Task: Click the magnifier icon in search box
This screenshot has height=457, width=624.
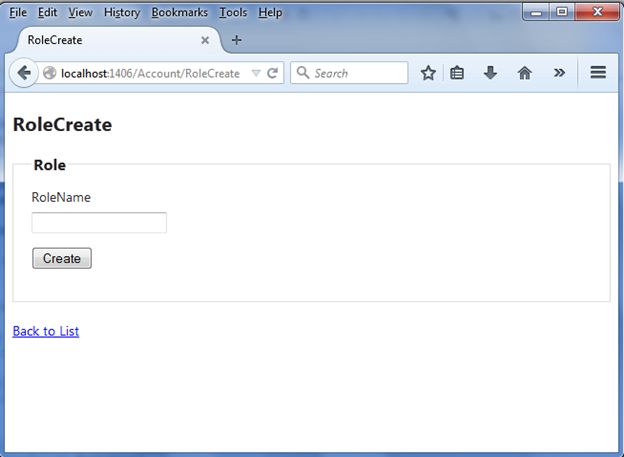Action: 303,73
